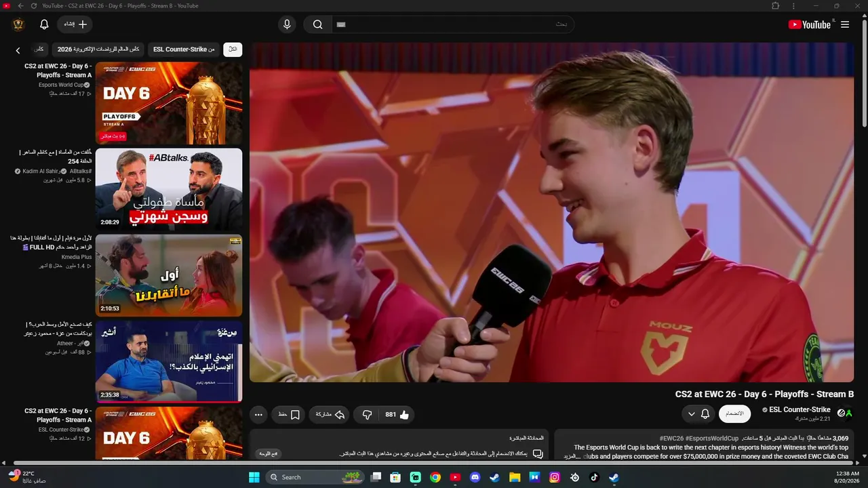Viewport: 868px width, 488px height.
Task: Go back using the browser back arrow
Action: [x=20, y=6]
